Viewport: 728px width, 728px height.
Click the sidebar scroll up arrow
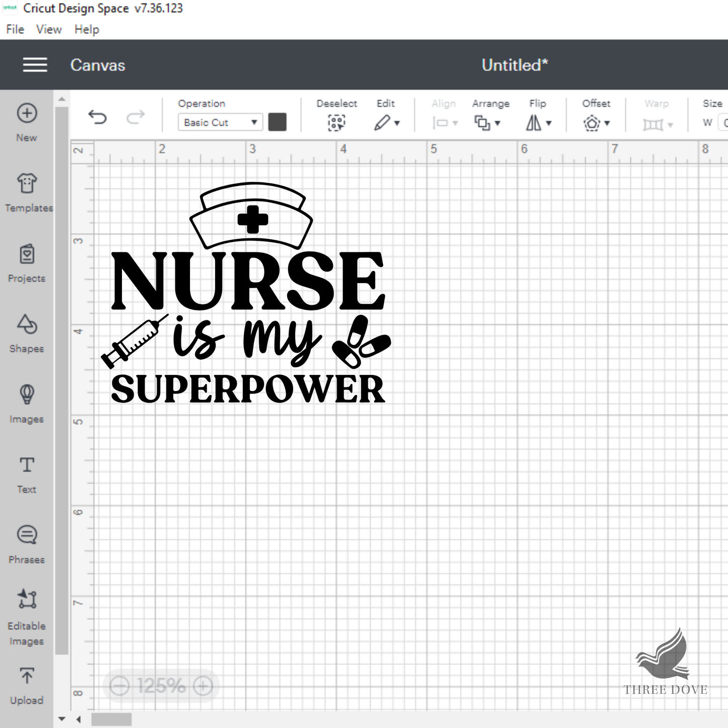(61, 99)
